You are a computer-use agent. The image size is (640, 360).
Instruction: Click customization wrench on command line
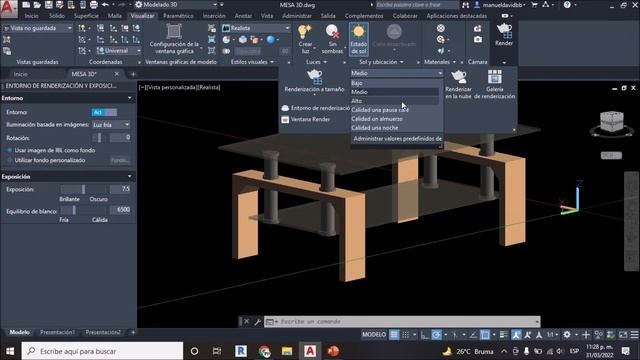258,322
